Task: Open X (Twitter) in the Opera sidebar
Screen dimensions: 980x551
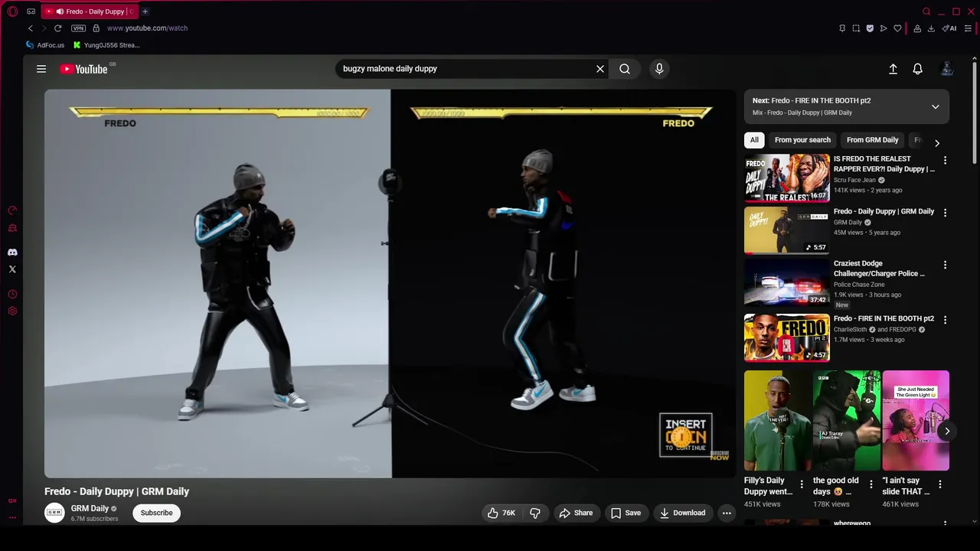Action: click(x=12, y=269)
